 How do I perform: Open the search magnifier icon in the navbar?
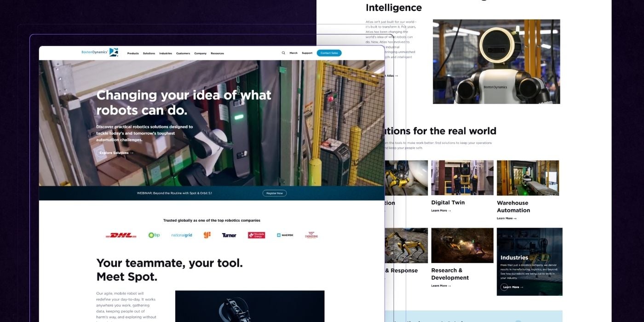pos(283,53)
